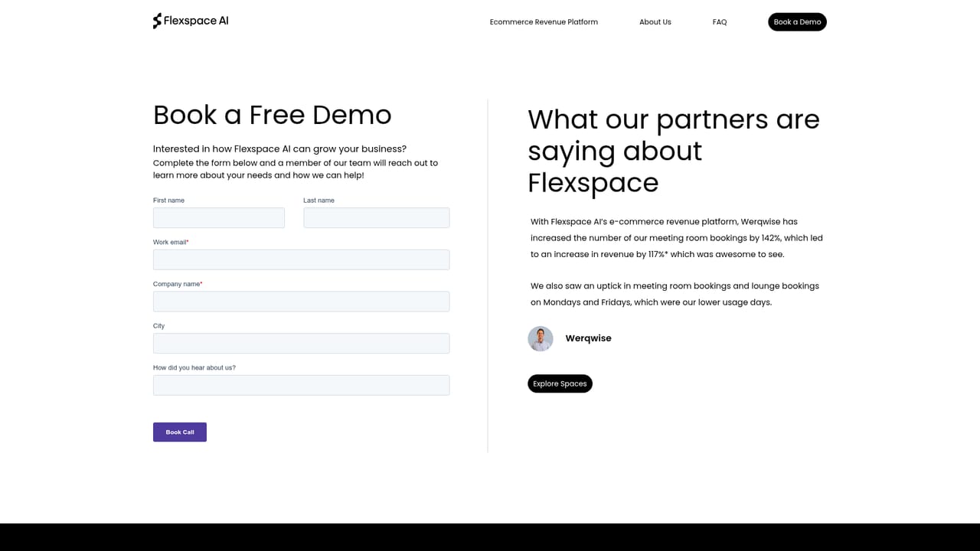Click the Flexspace AI logo
980x551 pixels.
191,21
